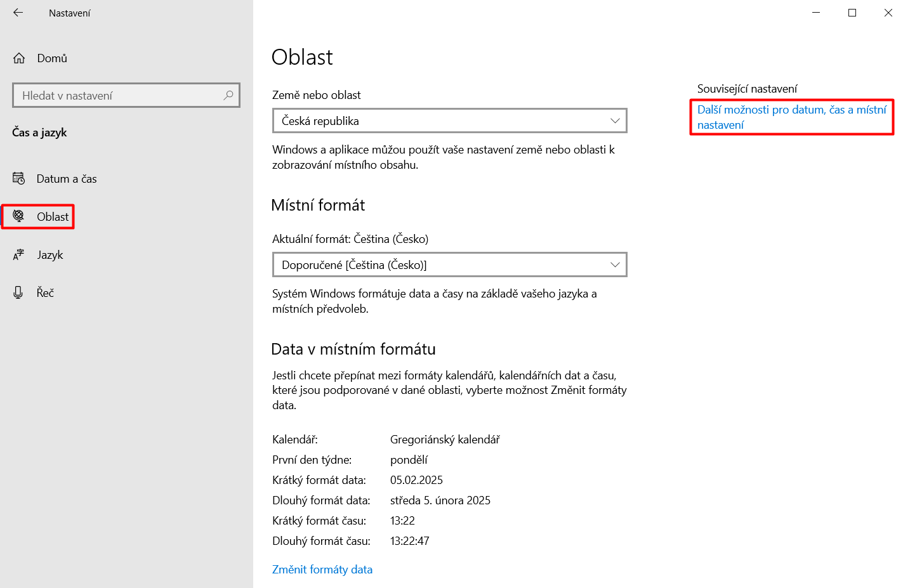Viewport: 903px width, 588px height.
Task: Click the Místní formát heading
Action: pos(318,205)
